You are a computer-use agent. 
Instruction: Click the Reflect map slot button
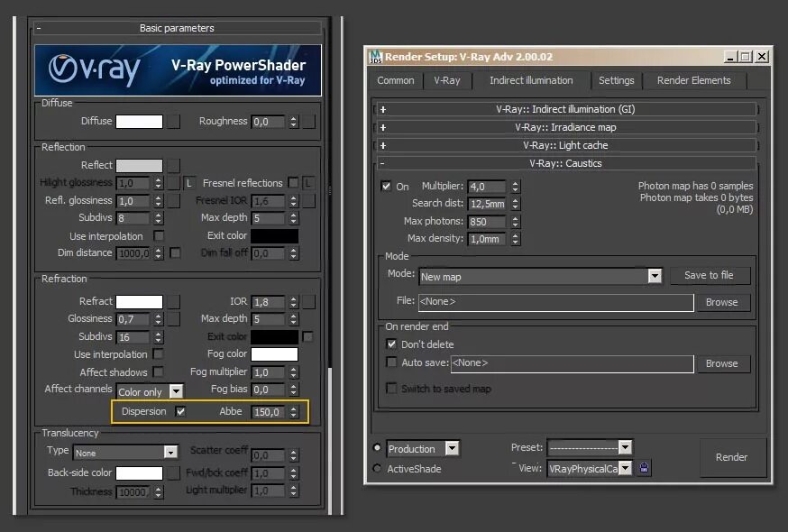[x=174, y=165]
